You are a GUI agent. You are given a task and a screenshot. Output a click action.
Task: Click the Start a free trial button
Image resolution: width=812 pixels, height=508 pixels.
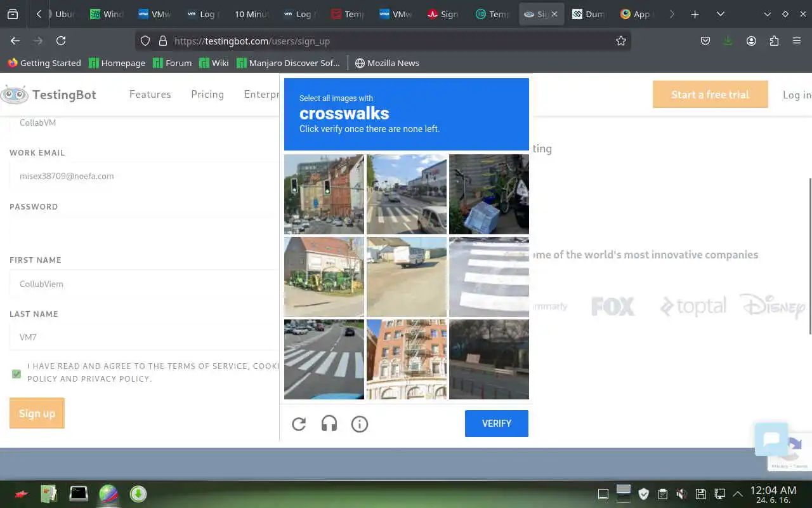pos(710,95)
